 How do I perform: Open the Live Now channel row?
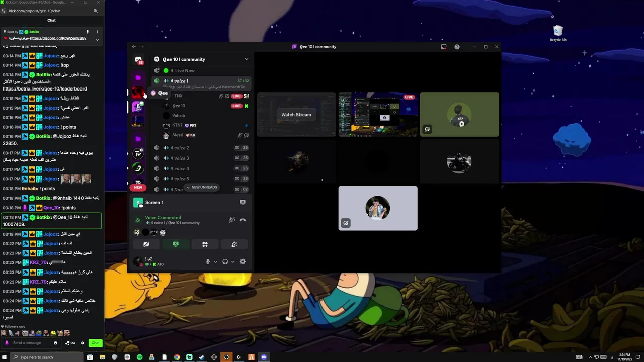coord(201,71)
